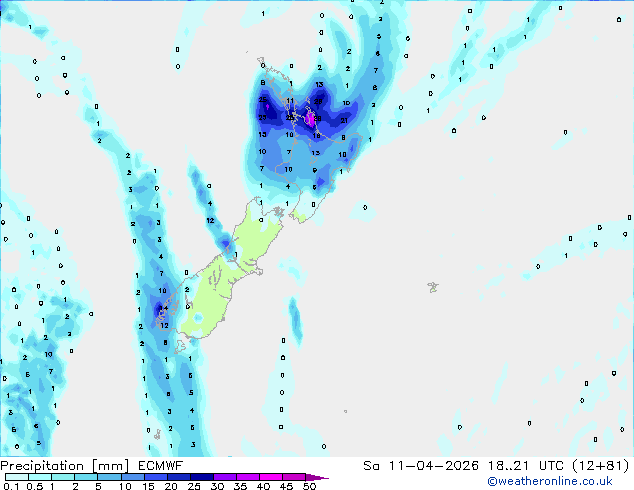Click the over-50 mm legend arrow tip
This screenshot has width=634, height=490.
click(317, 477)
